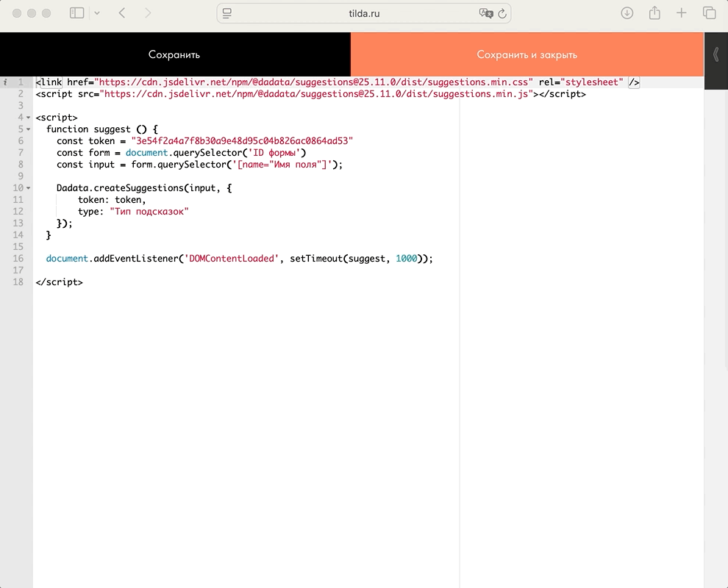This screenshot has width=728, height=588.
Task: Click the translate icon in address bar
Action: click(485, 13)
